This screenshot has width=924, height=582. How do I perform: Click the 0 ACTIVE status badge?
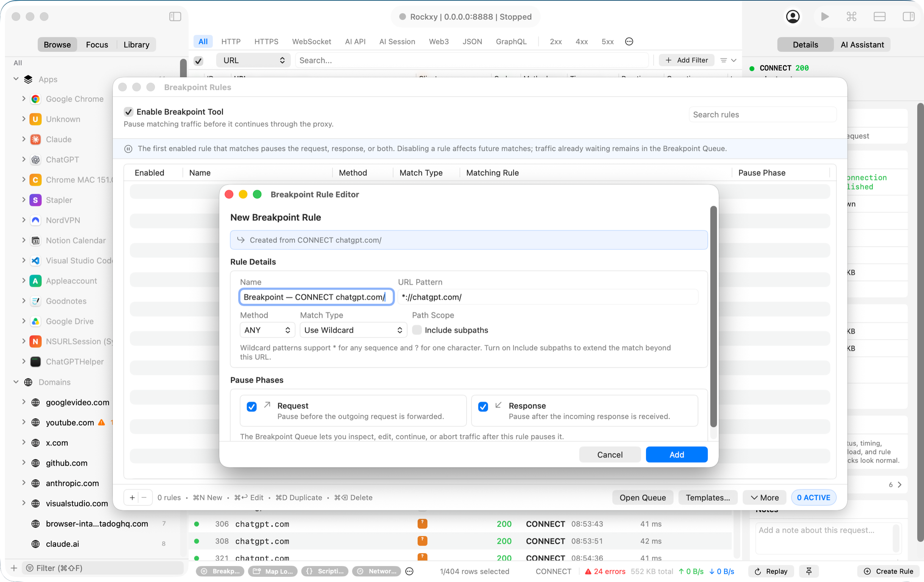coord(813,498)
